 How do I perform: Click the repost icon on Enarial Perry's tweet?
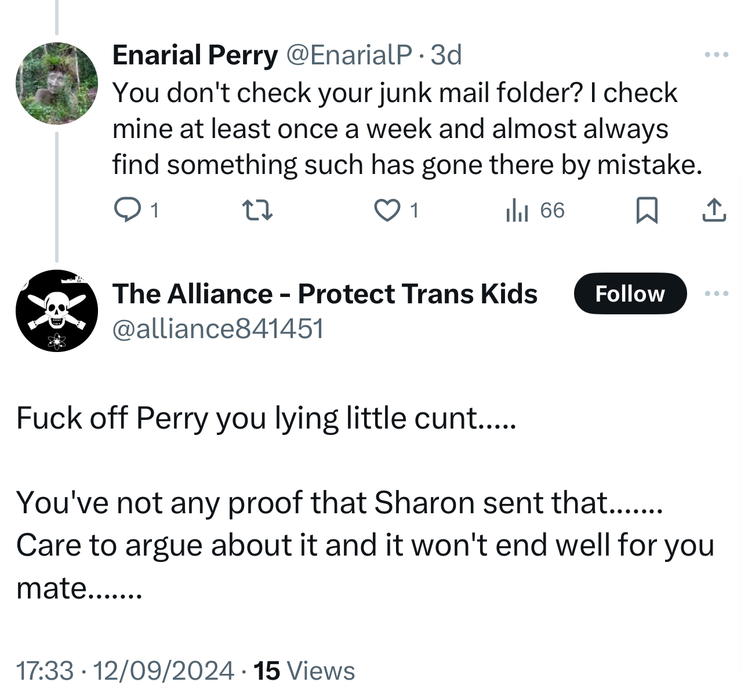[x=257, y=210]
